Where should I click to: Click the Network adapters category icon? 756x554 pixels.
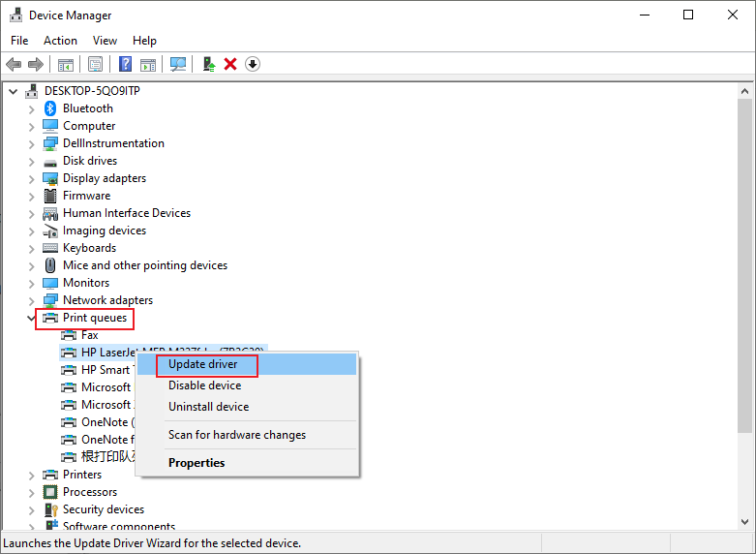tap(50, 300)
